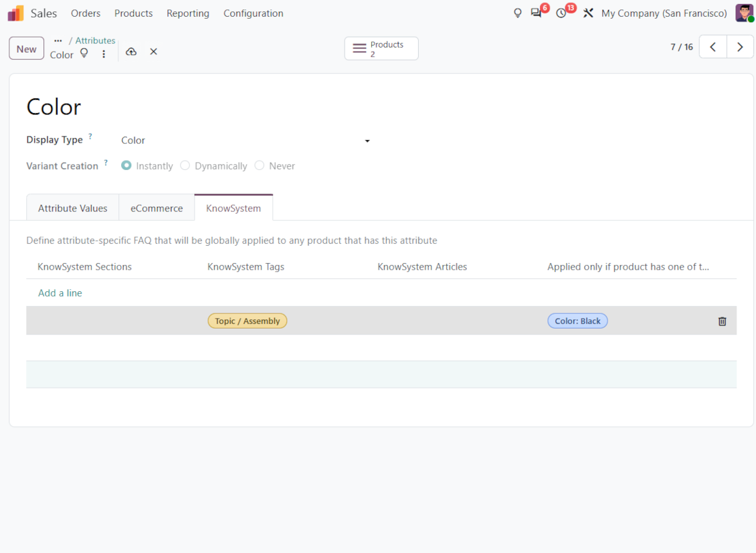
Task: Open the Products menu in top bar
Action: tap(134, 13)
